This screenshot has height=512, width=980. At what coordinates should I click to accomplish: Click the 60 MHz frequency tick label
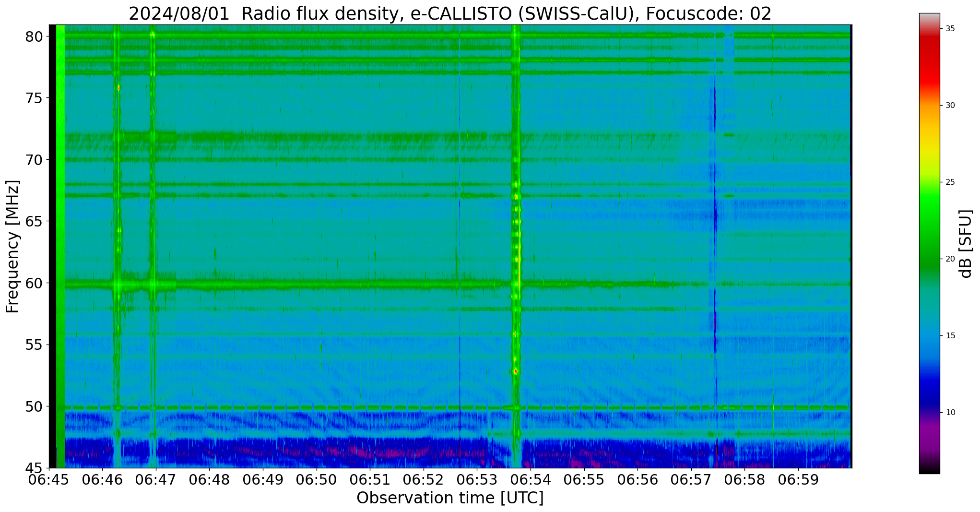click(x=34, y=283)
